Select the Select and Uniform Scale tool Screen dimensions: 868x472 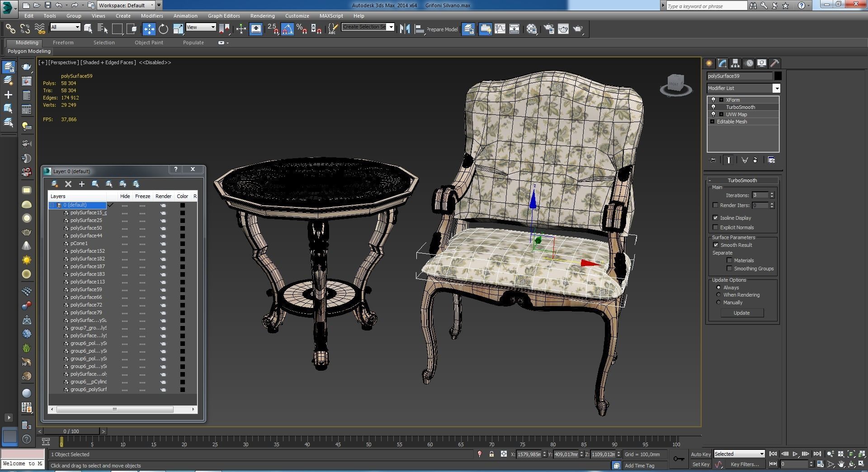(x=178, y=29)
